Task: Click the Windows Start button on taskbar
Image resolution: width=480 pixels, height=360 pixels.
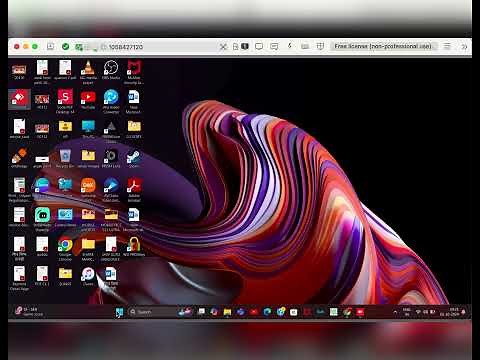Action: click(x=119, y=312)
